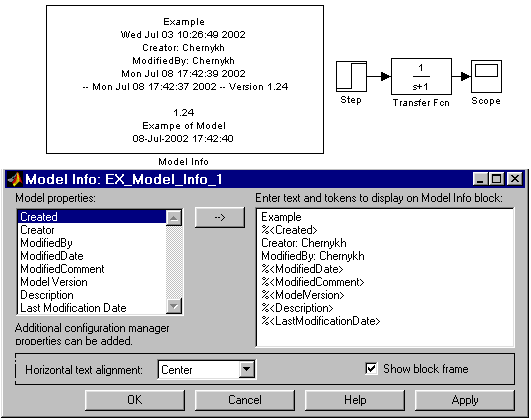Open Help for Model Info

point(355,400)
